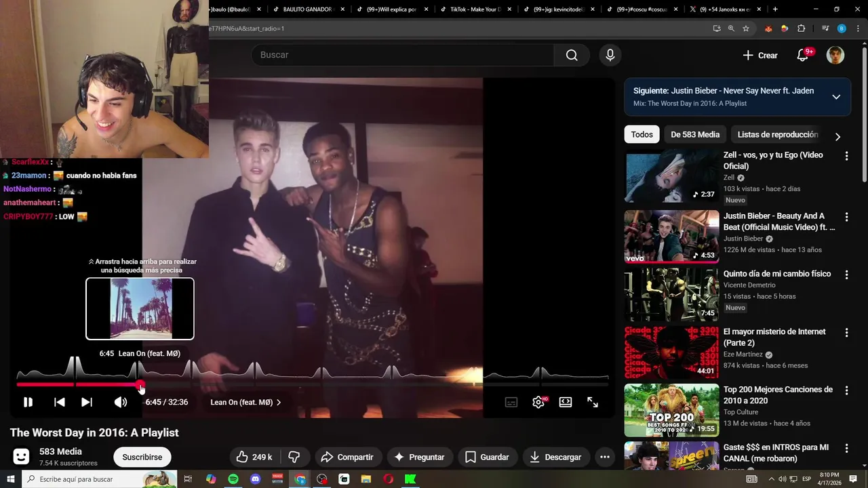Enter fullscreen mode
868x488 pixels.
point(593,402)
